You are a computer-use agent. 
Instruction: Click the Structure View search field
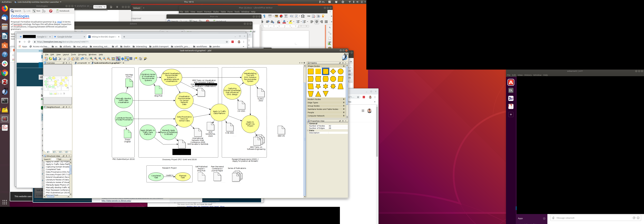(53, 159)
